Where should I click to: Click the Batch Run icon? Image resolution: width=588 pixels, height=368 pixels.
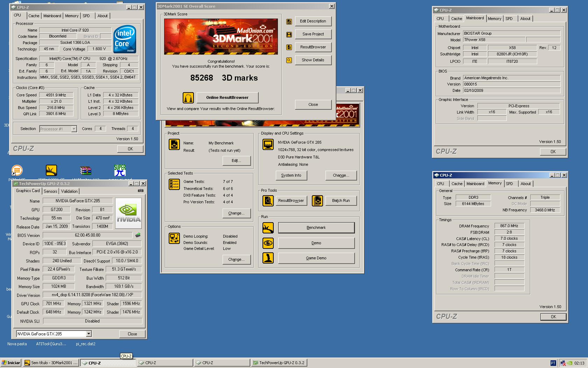click(x=317, y=201)
